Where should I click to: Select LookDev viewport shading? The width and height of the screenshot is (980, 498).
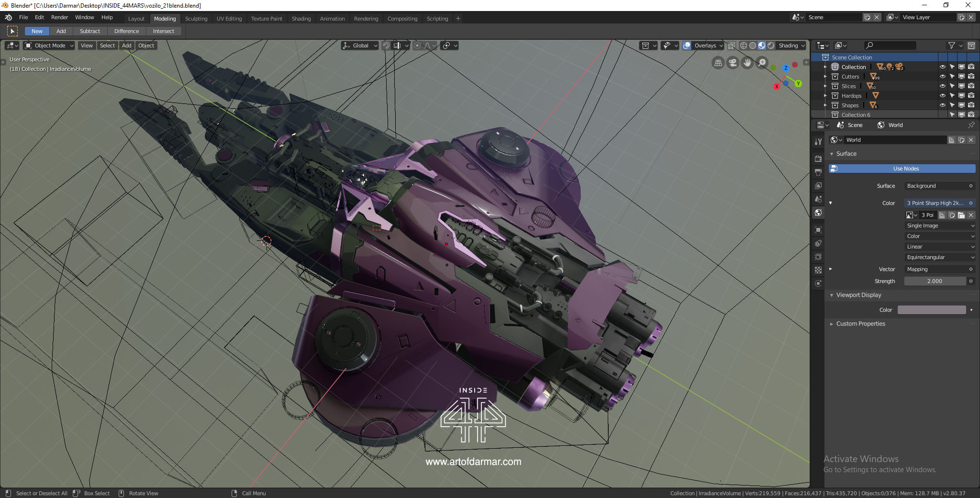pyautogui.click(x=762, y=45)
